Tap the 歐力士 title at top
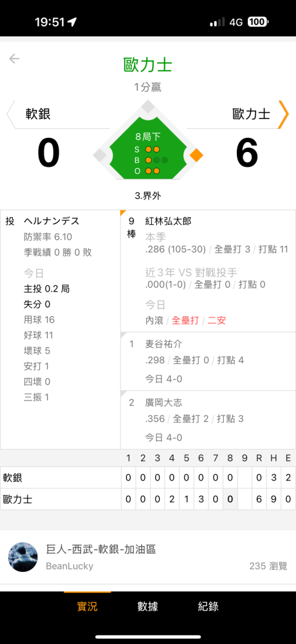The height and width of the screenshot is (644, 296). click(x=148, y=65)
